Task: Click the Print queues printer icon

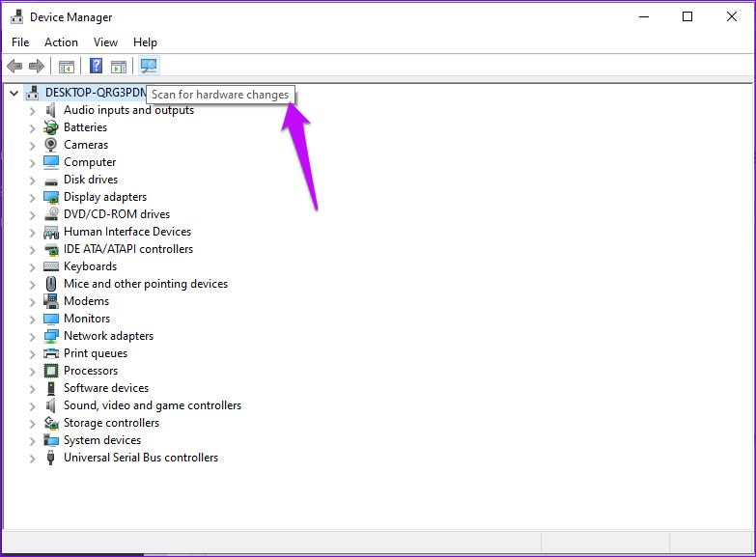Action: pos(50,353)
